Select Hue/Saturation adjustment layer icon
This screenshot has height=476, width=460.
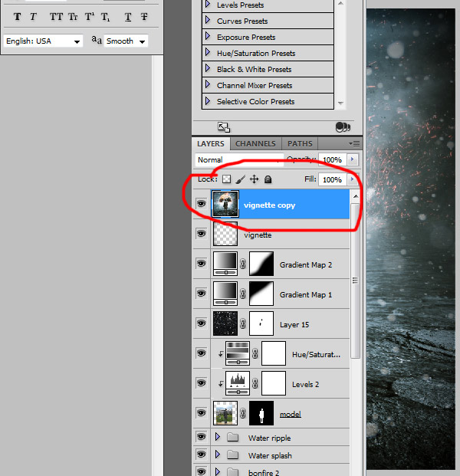[x=238, y=353]
